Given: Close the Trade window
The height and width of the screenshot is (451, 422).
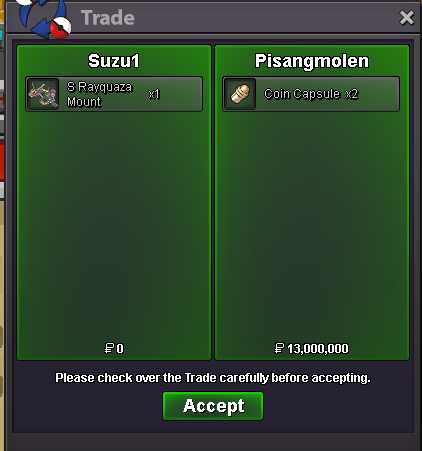Looking at the screenshot, I should point(407,18).
